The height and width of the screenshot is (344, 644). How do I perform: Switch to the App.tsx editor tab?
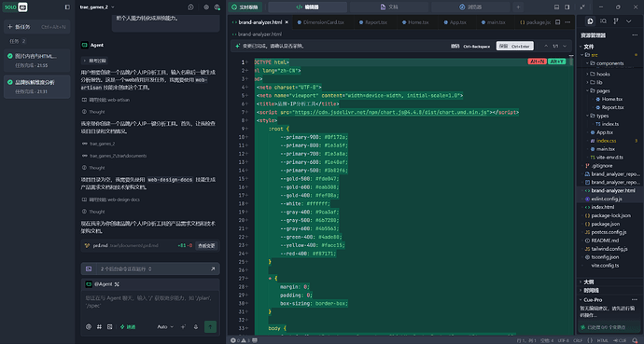[455, 22]
